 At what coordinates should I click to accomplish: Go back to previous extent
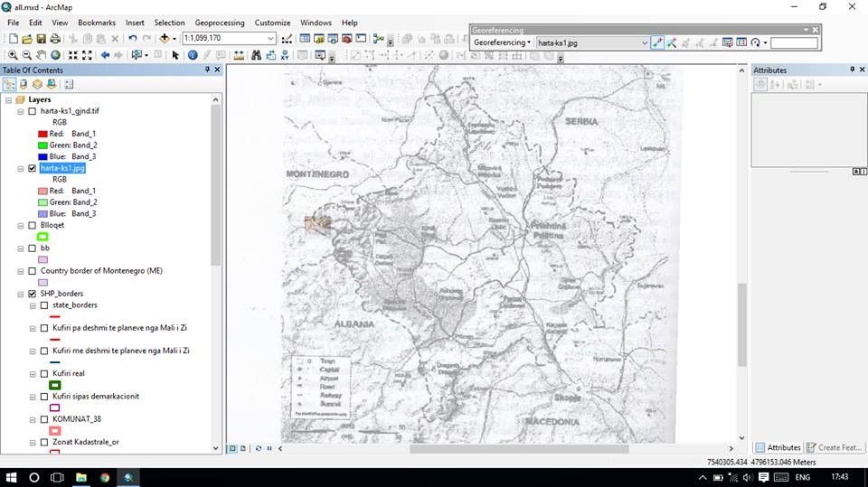(105, 55)
